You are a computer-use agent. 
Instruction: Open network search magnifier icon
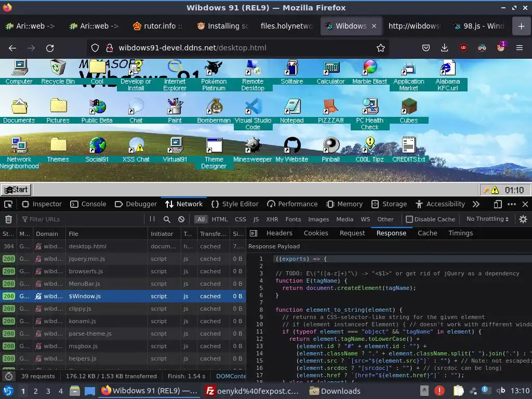(x=167, y=219)
